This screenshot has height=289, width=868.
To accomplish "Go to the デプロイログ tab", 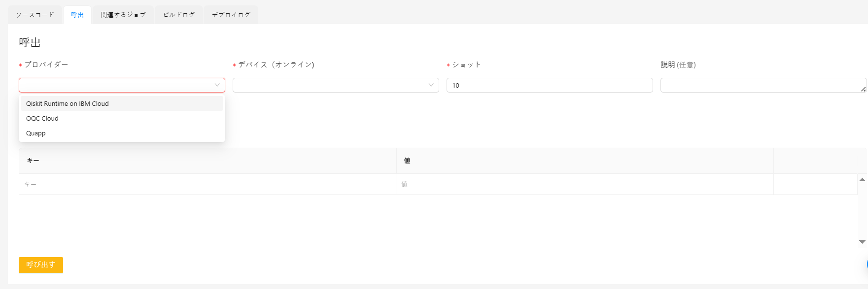I will point(231,15).
